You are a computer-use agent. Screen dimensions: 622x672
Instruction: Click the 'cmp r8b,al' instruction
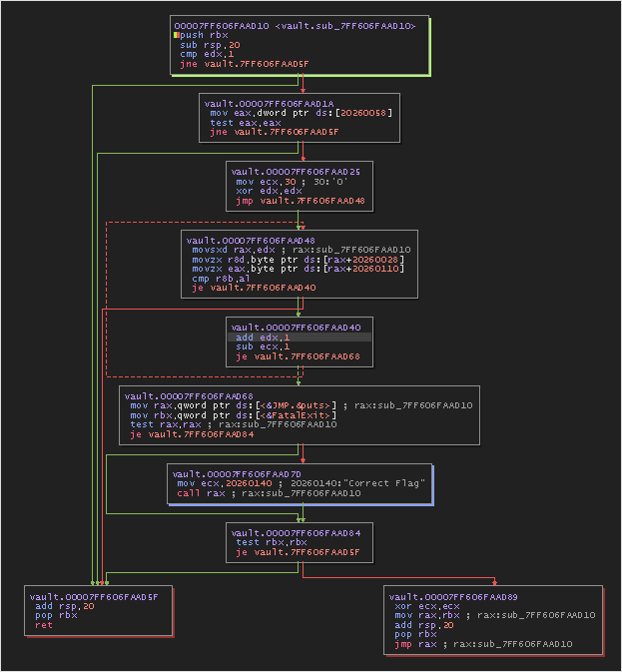(x=221, y=279)
